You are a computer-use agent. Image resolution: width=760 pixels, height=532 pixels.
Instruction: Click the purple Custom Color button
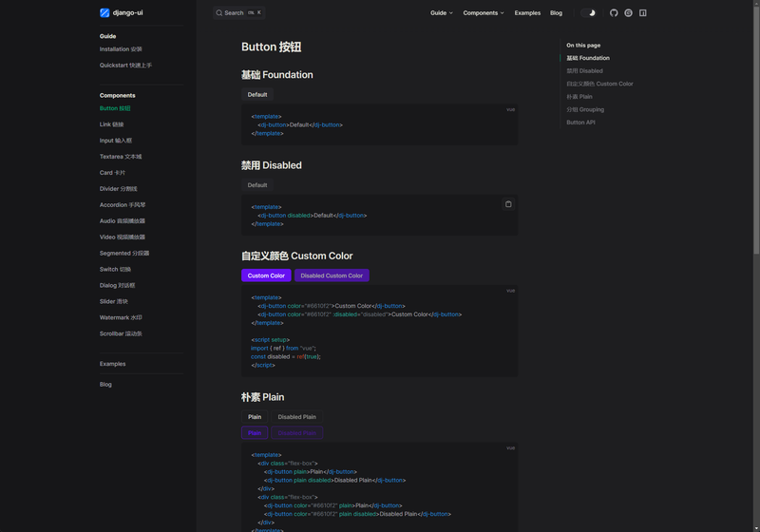pos(266,275)
